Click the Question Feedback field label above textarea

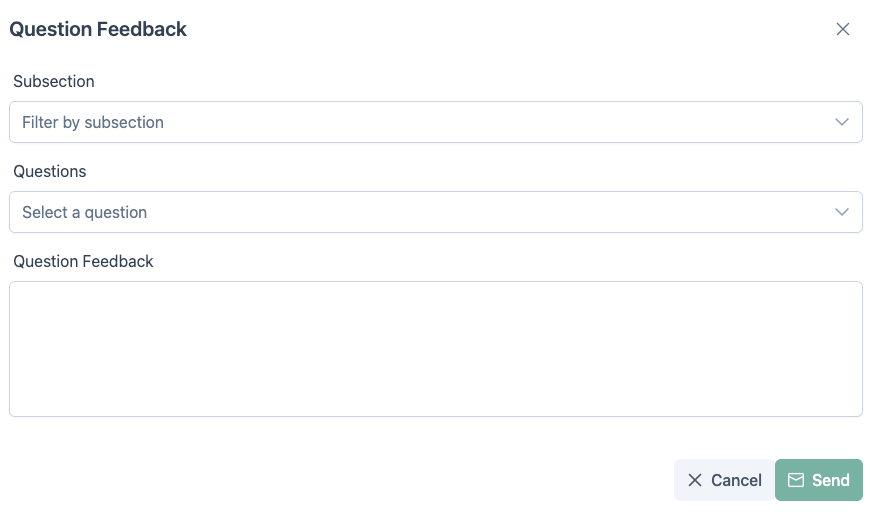click(83, 261)
